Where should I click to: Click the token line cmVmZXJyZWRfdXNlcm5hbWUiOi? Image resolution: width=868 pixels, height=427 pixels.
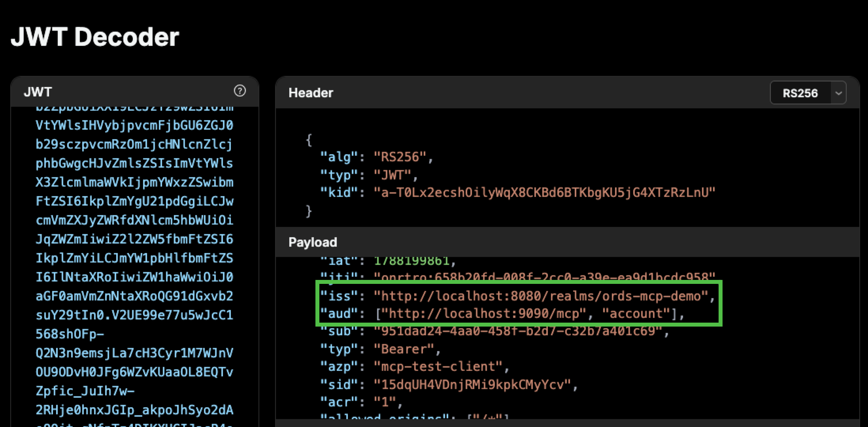(134, 220)
